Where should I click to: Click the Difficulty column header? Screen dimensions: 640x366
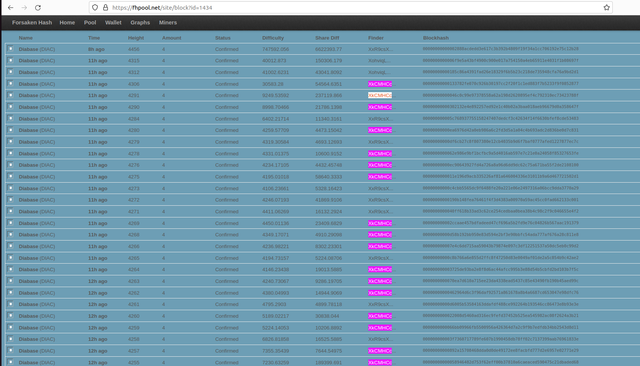(273, 38)
